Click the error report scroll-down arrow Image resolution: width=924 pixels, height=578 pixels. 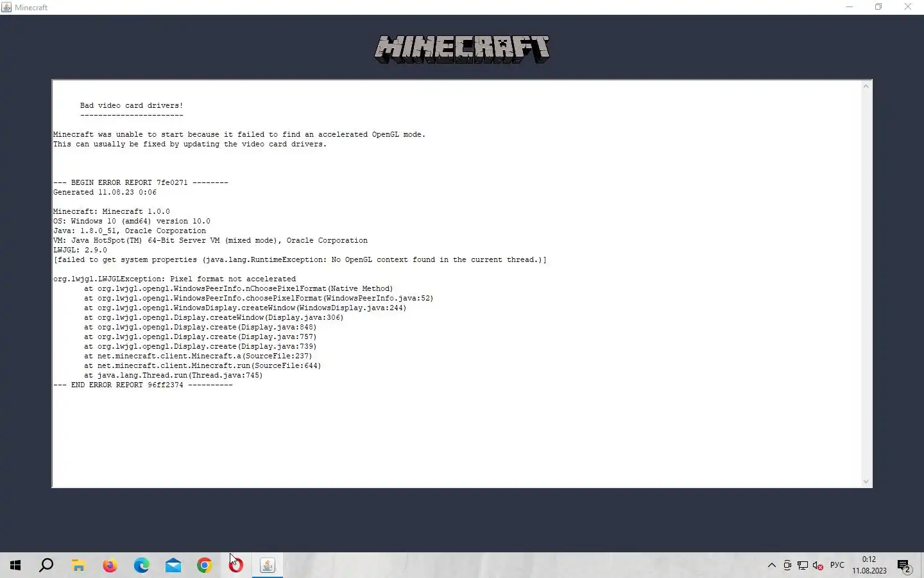[866, 482]
